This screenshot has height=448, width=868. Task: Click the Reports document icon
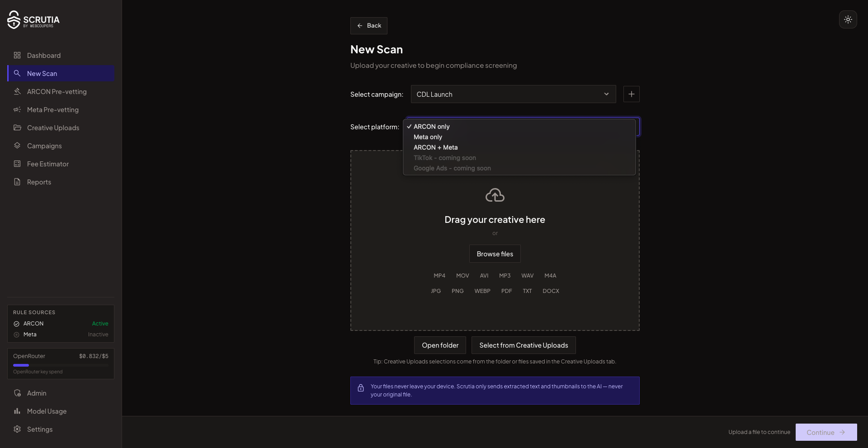click(x=17, y=182)
